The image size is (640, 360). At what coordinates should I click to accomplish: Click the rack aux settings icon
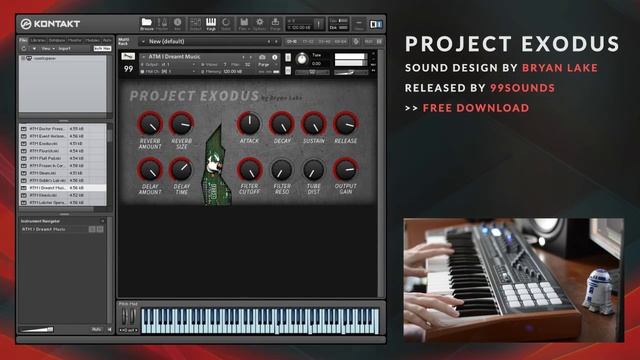coord(356,42)
